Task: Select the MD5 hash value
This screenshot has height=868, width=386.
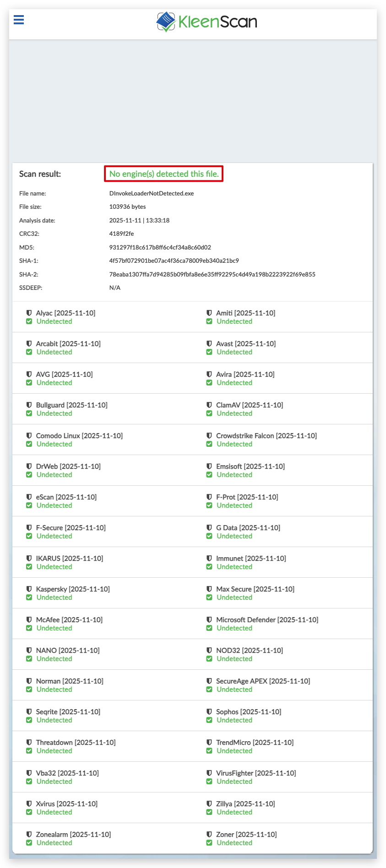Action: [x=160, y=248]
